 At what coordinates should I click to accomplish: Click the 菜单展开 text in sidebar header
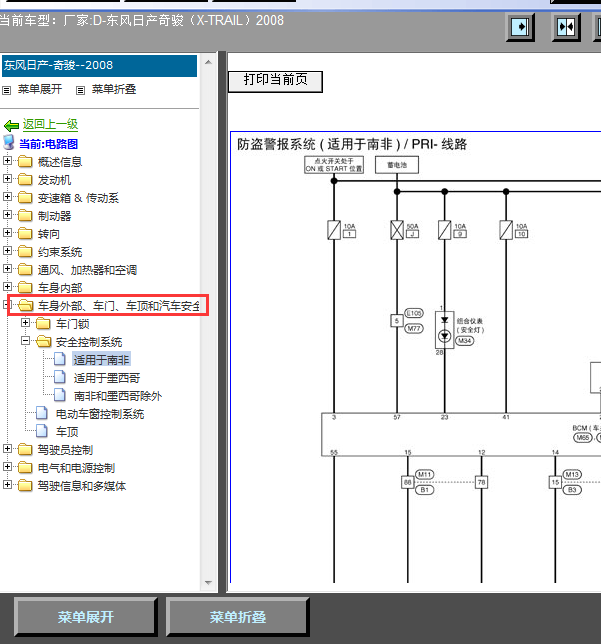[x=40, y=90]
